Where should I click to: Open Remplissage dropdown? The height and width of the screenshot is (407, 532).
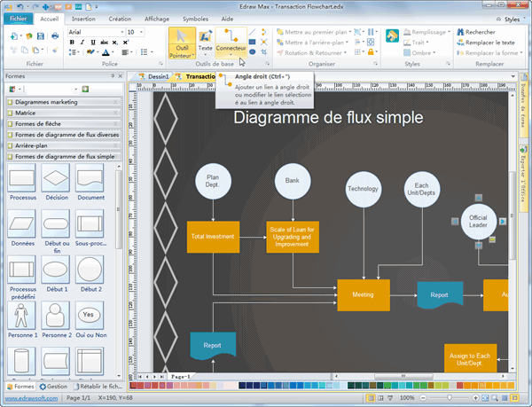tap(449, 32)
